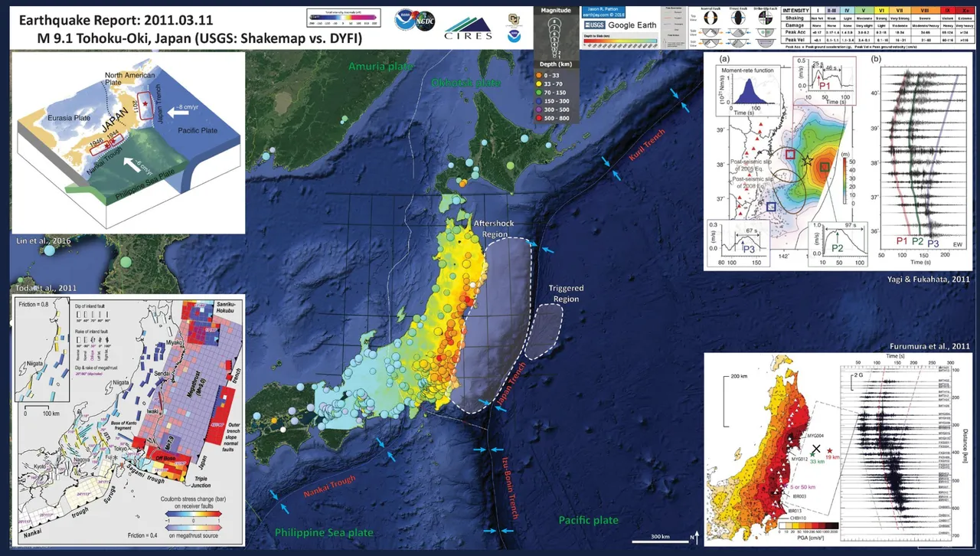Click the black epicenter star in the slip model

point(808,161)
